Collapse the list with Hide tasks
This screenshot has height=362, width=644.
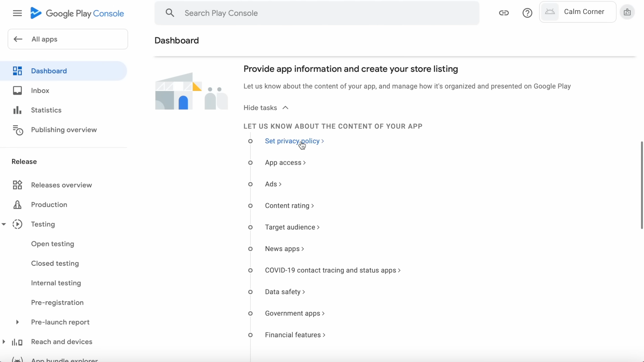coord(266,108)
